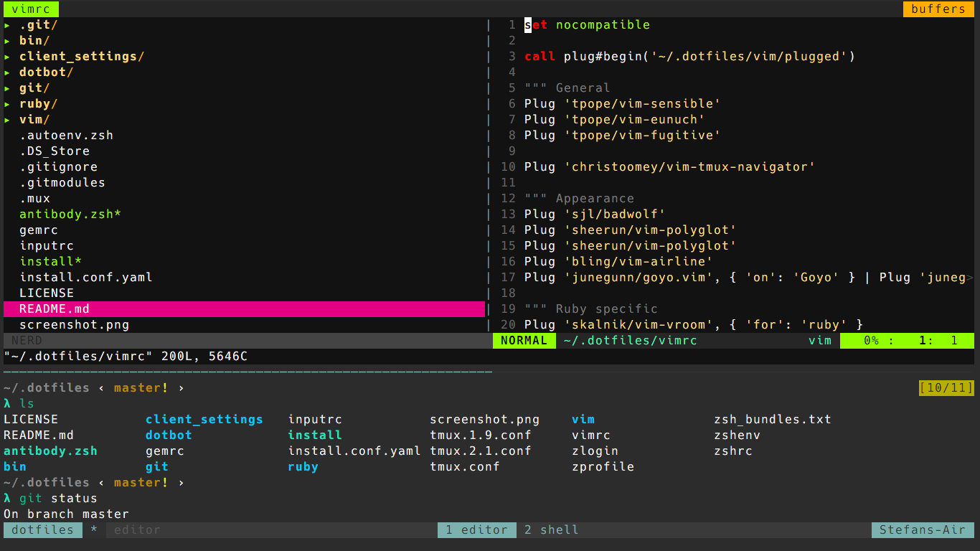Image resolution: width=980 pixels, height=551 pixels.
Task: Click the call plug#begin line
Action: [689, 57]
